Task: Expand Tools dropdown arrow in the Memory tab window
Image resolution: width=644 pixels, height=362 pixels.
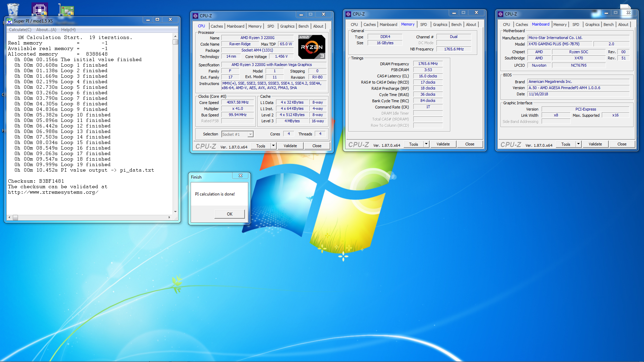Action: point(426,144)
